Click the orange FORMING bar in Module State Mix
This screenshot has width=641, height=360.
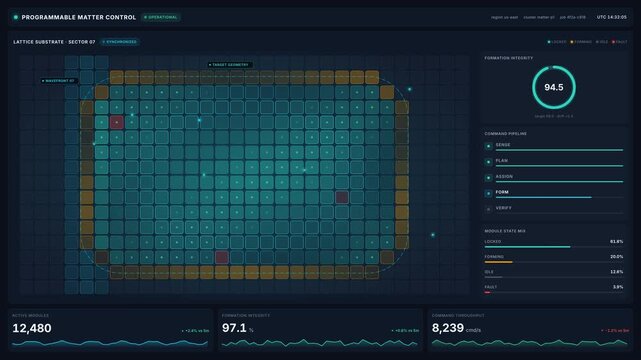[x=498, y=262]
